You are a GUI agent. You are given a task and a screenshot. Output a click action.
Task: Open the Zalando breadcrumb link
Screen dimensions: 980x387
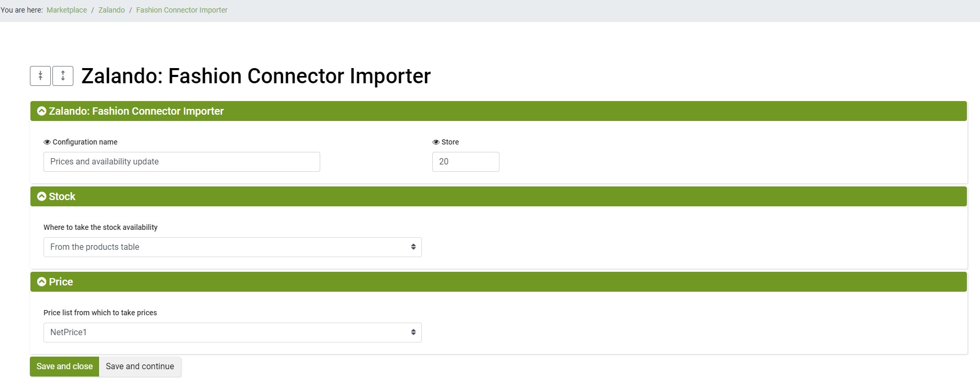click(112, 10)
